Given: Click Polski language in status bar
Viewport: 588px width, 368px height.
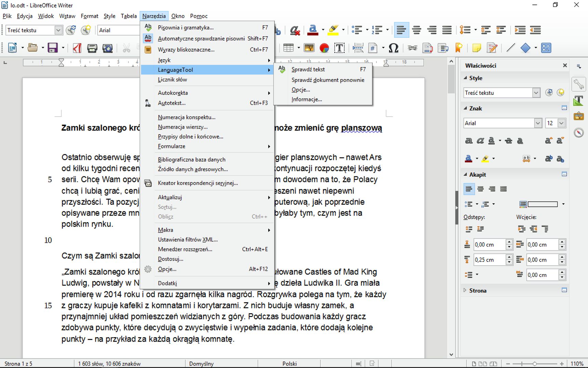Looking at the screenshot, I should [290, 364].
